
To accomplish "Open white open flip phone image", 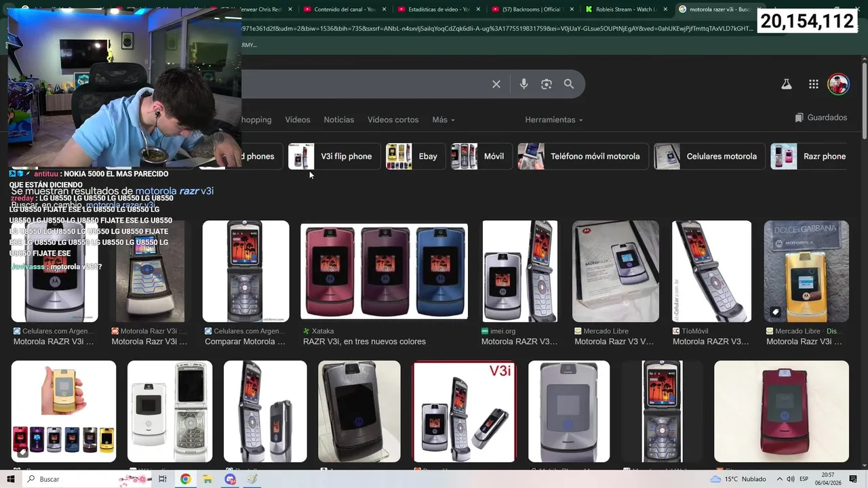I will [170, 411].
